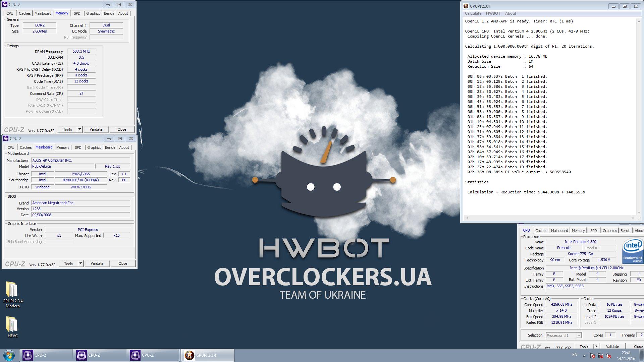Open Graphics tab in Memory CPU-Z window
This screenshot has height=362, width=644.
pos(93,13)
